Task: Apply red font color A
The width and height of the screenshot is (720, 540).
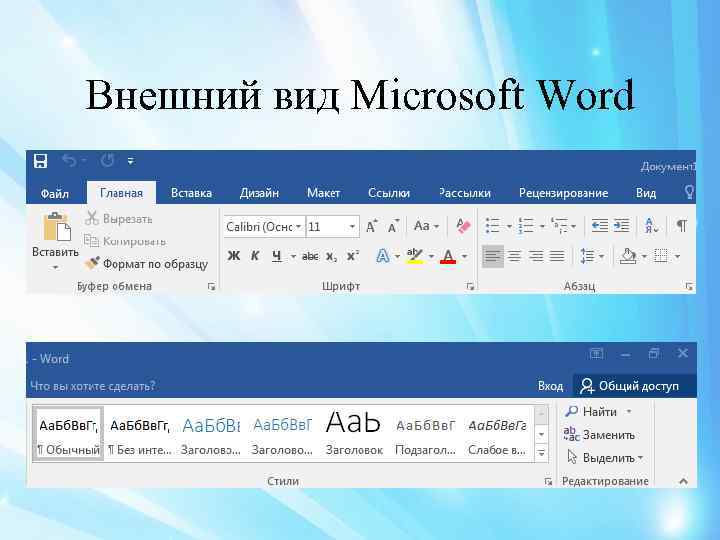Action: (x=448, y=256)
